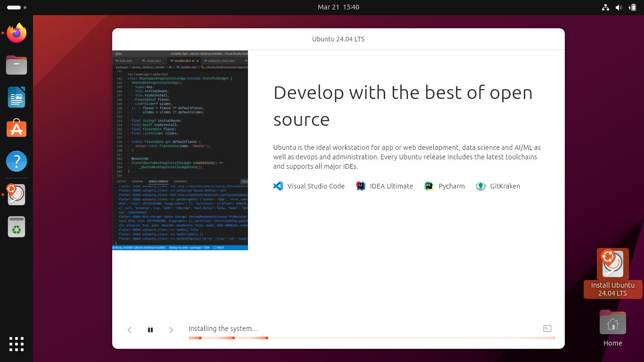
Task: Click the Visual Studio Code logo
Action: tap(278, 186)
